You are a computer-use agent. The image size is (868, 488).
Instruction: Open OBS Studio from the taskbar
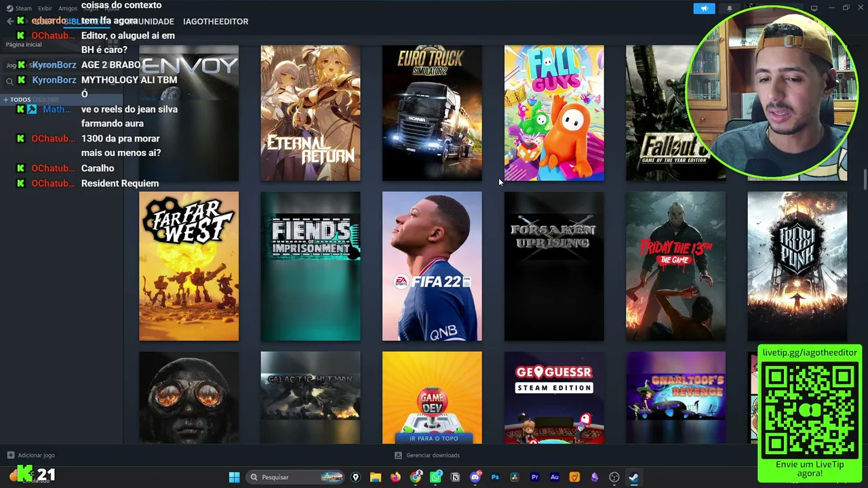pos(614,477)
